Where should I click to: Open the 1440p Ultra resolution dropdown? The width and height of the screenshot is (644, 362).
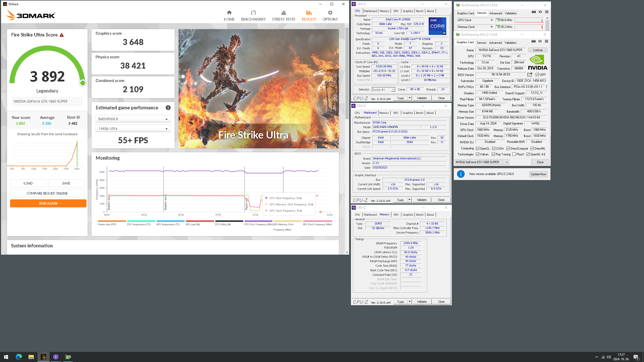point(133,128)
